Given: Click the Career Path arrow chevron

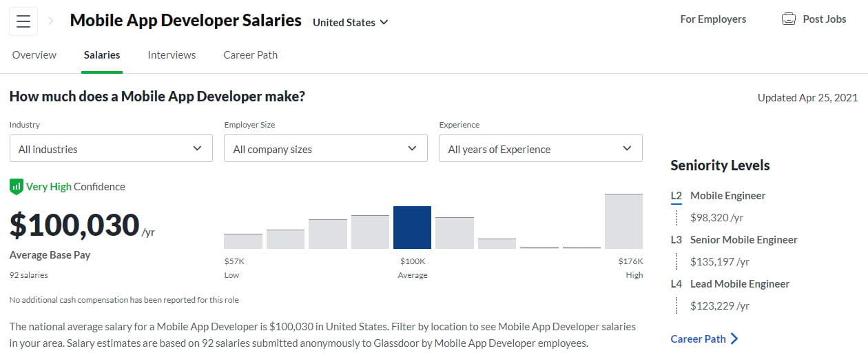Looking at the screenshot, I should [x=734, y=339].
